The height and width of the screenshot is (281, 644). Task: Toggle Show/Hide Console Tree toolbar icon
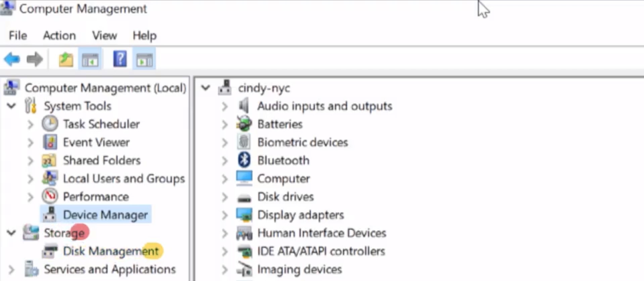click(90, 60)
